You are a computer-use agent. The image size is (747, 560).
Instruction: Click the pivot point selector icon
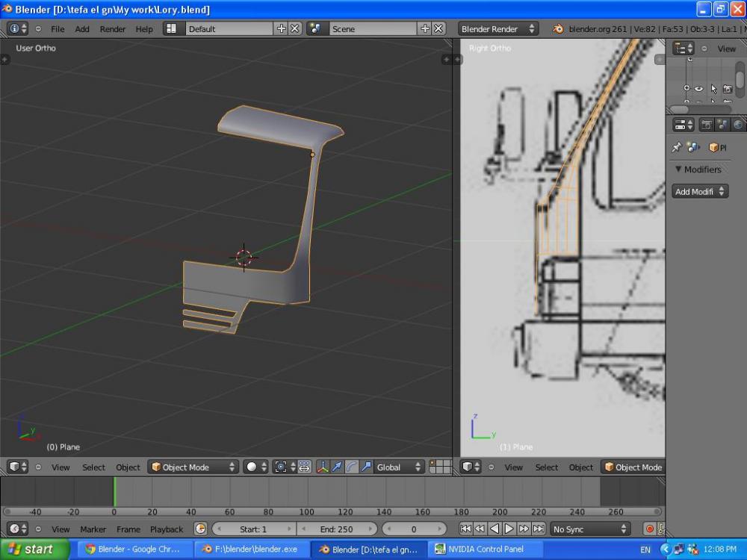282,467
